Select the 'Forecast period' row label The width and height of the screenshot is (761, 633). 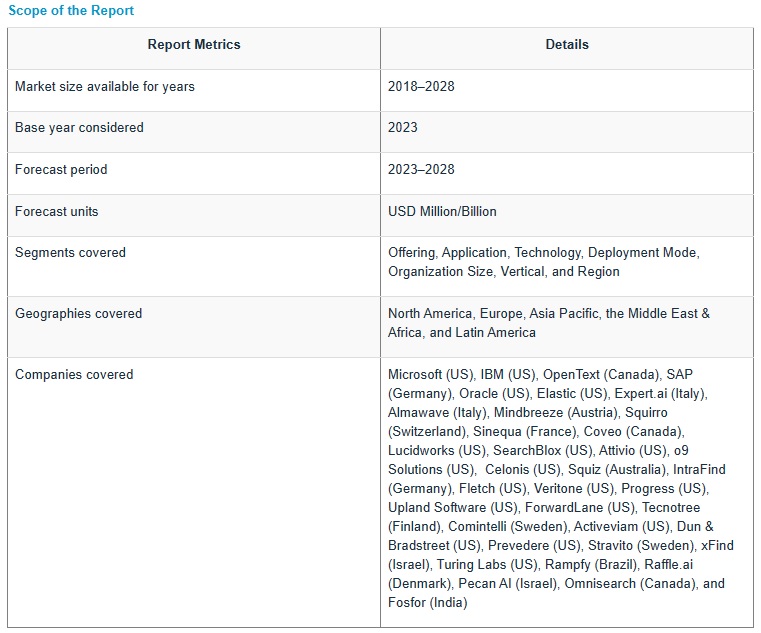61,170
